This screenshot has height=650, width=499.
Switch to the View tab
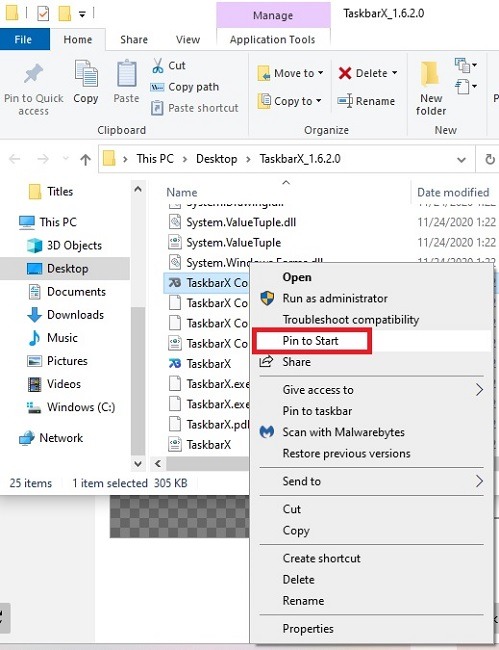click(x=188, y=39)
